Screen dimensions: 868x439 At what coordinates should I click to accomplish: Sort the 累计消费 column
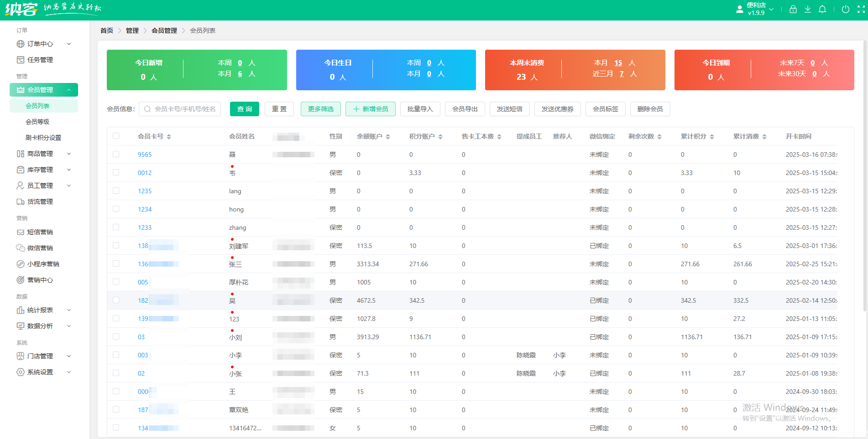tap(764, 136)
